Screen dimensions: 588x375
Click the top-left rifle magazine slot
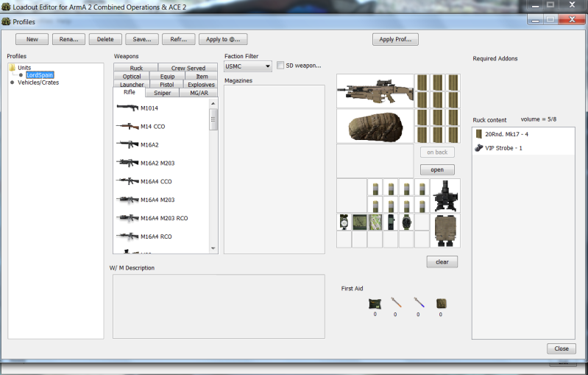click(422, 83)
